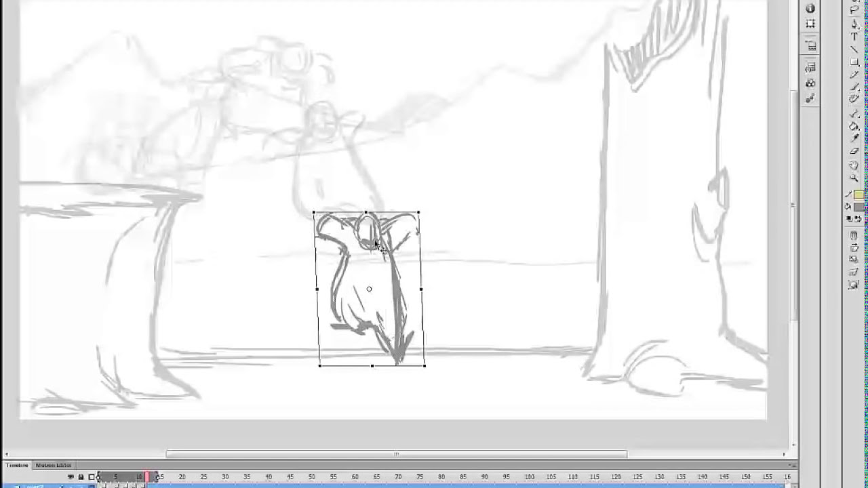Open the Library panel icon
The height and width of the screenshot is (488, 868).
[x=810, y=46]
